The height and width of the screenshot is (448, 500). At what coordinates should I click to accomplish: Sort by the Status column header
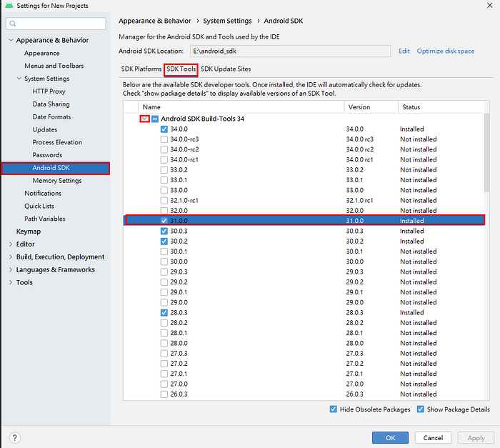(441, 107)
